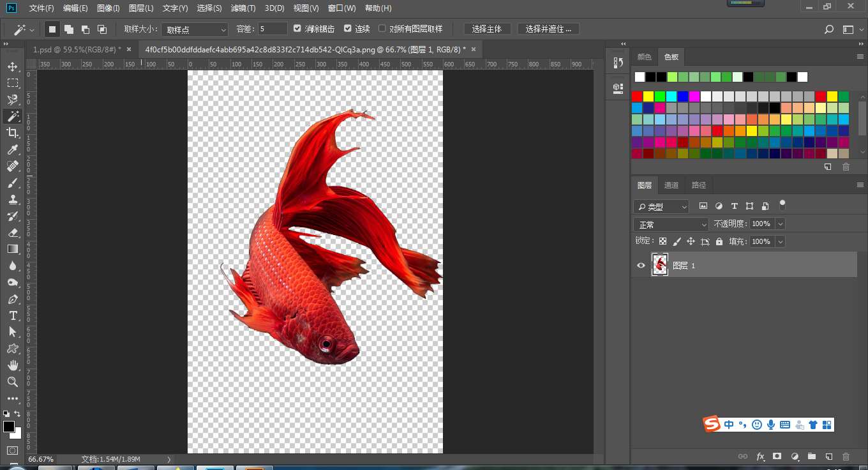The image size is (868, 470).
Task: Open the 滤镜(T) menu
Action: (243, 8)
